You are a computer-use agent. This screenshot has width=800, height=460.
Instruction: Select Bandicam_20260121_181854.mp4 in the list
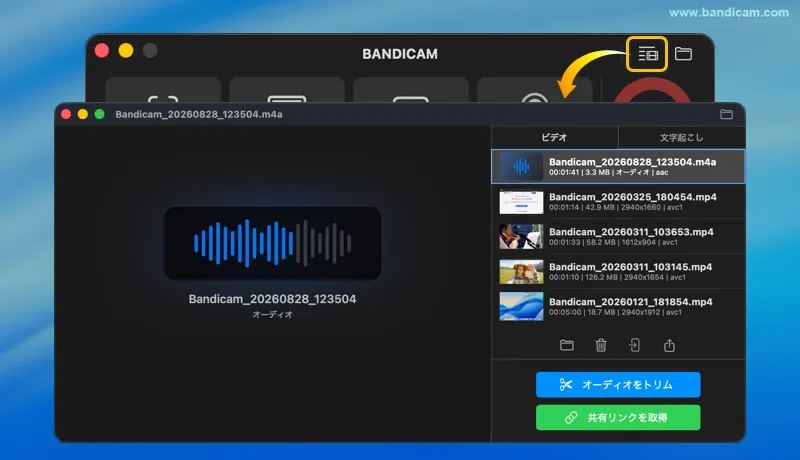618,306
